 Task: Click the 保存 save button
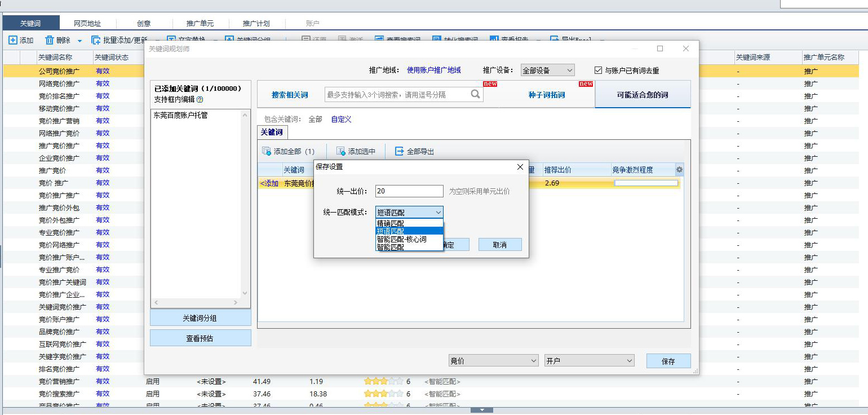[668, 360]
